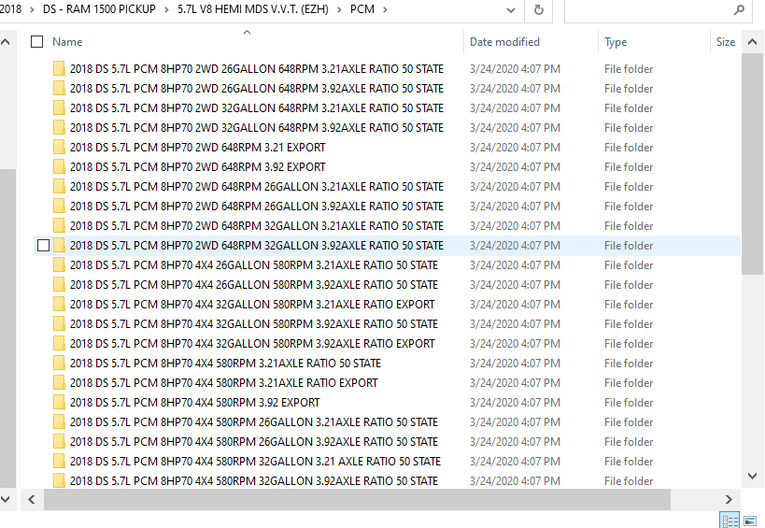This screenshot has width=765, height=528.
Task: Click the PCM breadcrumb segment
Action: click(362, 9)
